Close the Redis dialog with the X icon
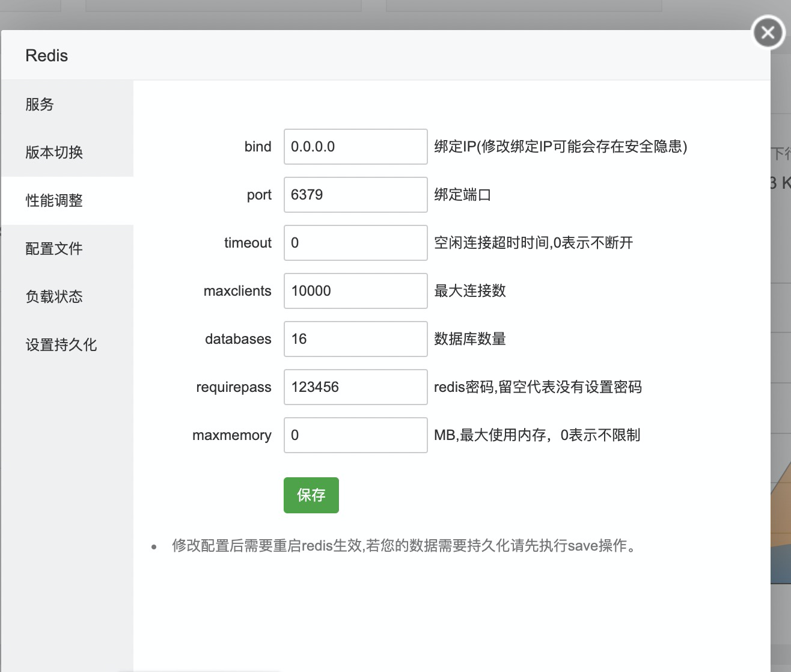The height and width of the screenshot is (672, 791). tap(768, 32)
